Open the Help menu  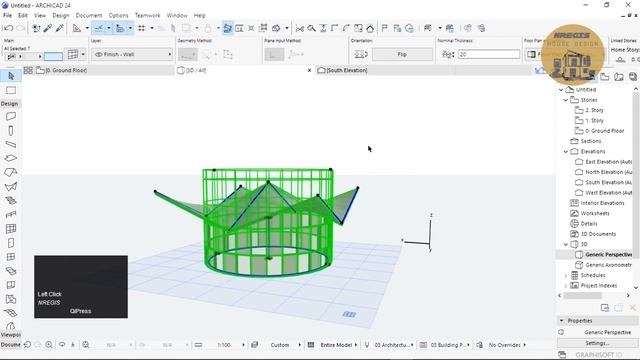(200, 16)
